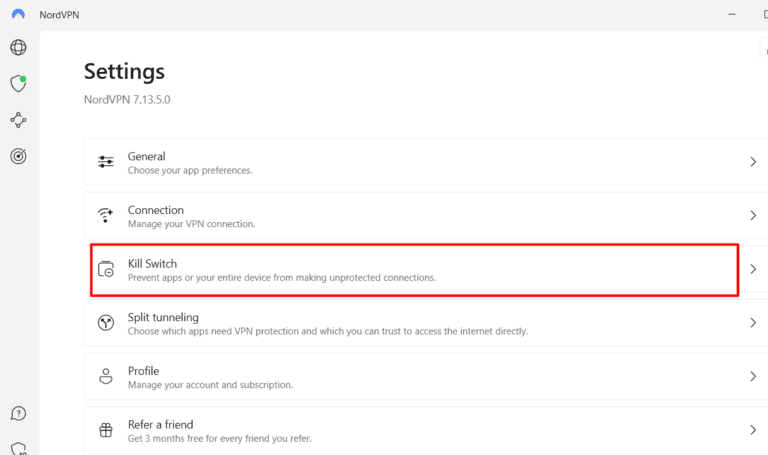Image resolution: width=768 pixels, height=455 pixels.
Task: Click the General sliders icon
Action: 106,162
